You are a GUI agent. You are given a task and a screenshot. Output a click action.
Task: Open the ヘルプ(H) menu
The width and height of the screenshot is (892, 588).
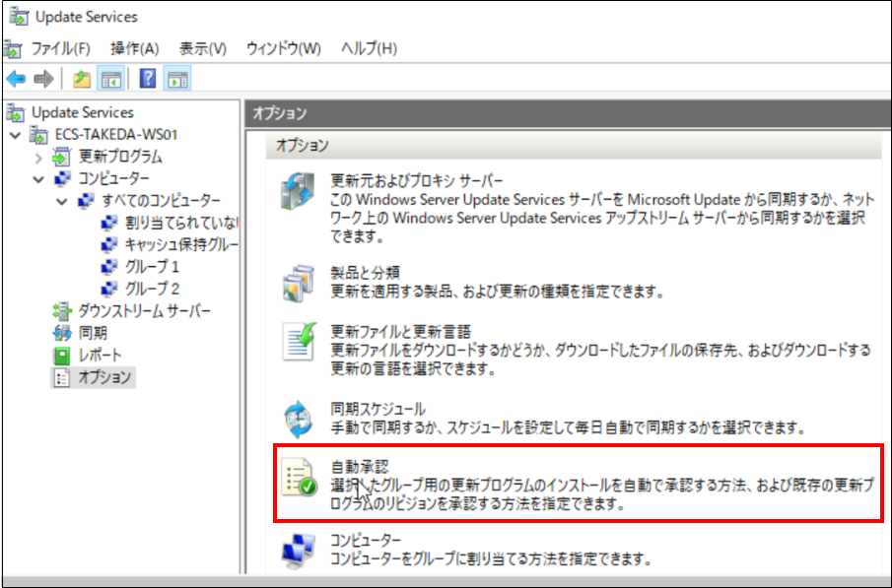[x=370, y=49]
